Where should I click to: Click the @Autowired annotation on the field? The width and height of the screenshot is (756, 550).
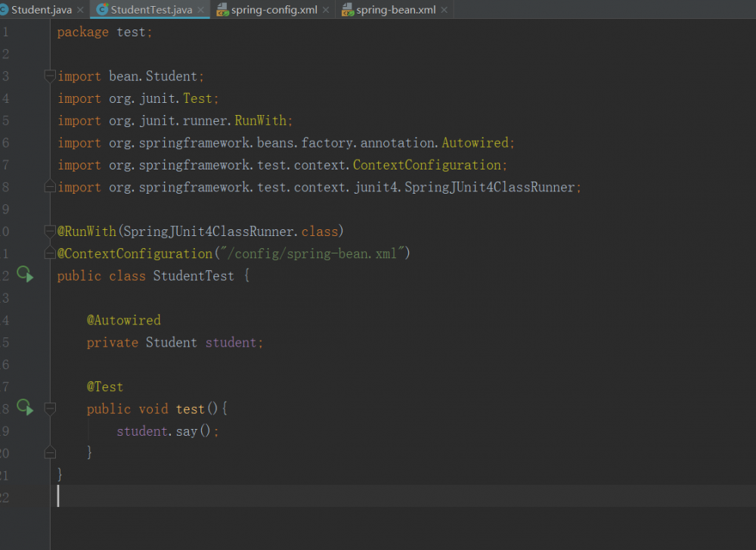pos(124,320)
